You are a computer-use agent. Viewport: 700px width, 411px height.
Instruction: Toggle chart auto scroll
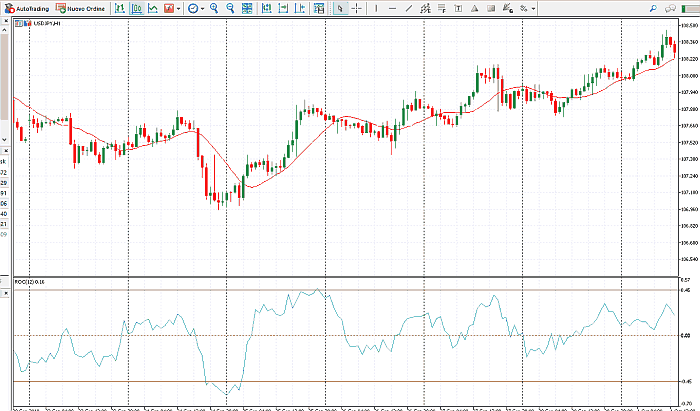tap(266, 8)
